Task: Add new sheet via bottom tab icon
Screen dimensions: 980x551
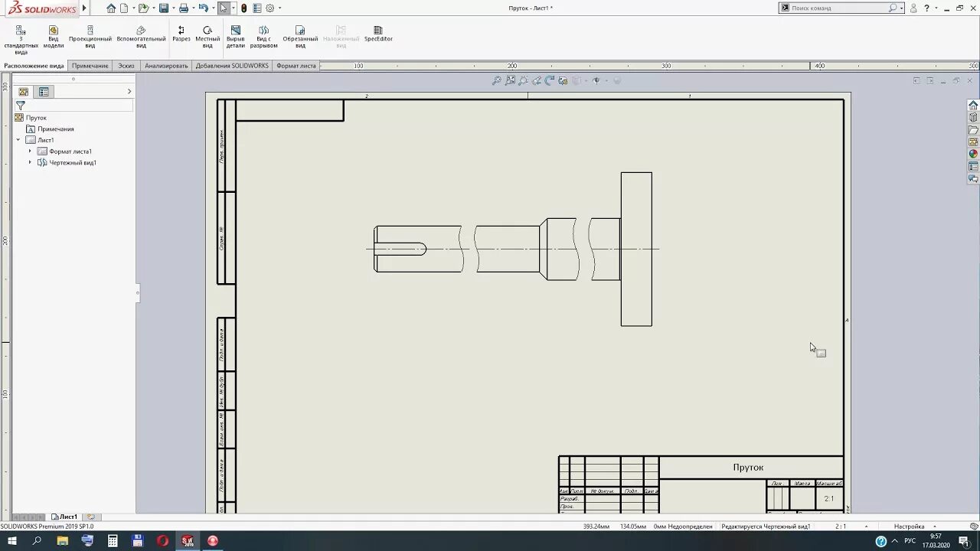Action: (91, 517)
